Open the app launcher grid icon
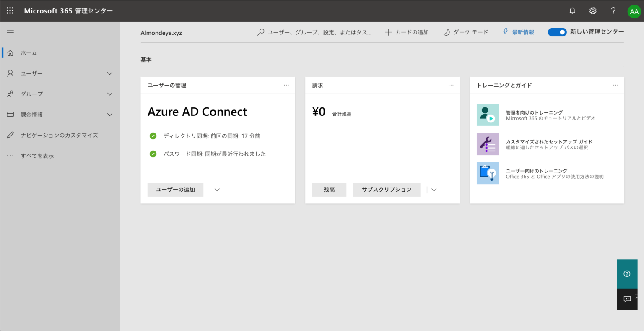Screen dimensions: 644x331 point(10,10)
